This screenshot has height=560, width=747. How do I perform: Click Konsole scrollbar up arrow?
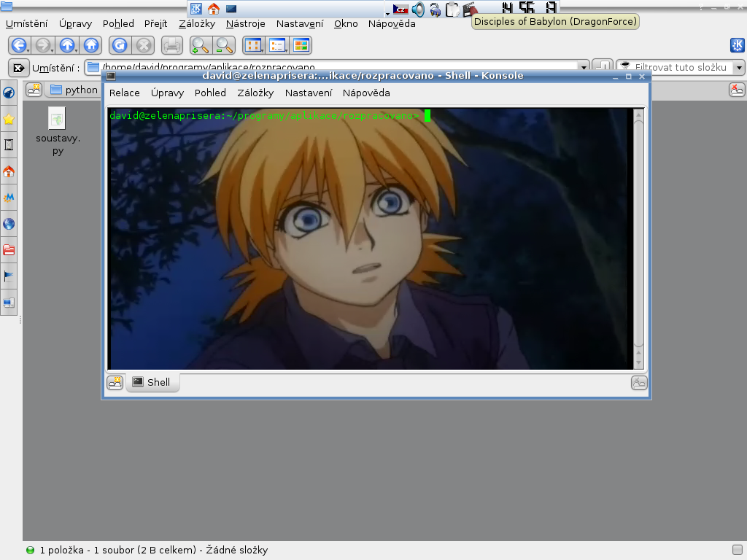639,114
